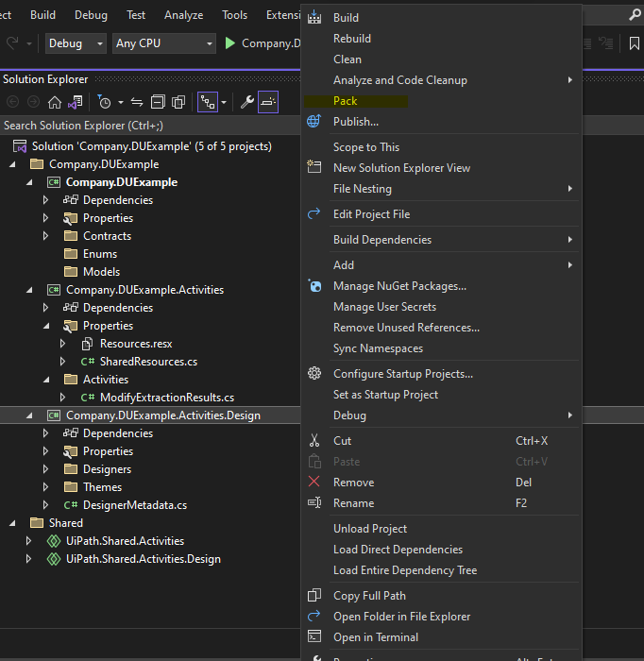
Task: Select Cut in the context menu
Action: (441, 441)
